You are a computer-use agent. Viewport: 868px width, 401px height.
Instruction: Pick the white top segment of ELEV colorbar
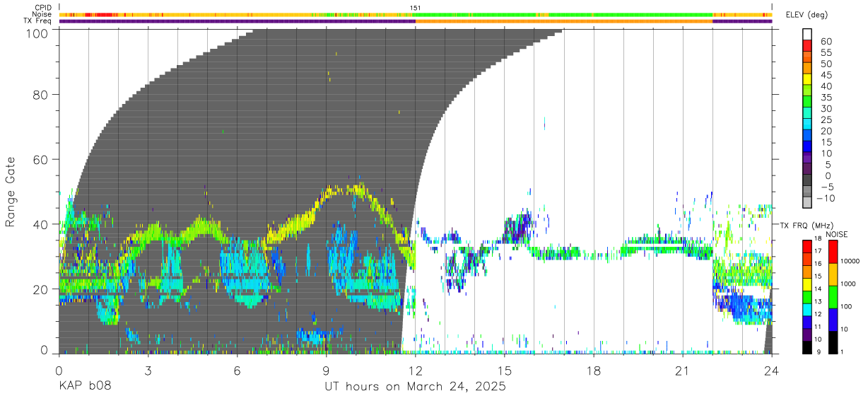coord(807,34)
